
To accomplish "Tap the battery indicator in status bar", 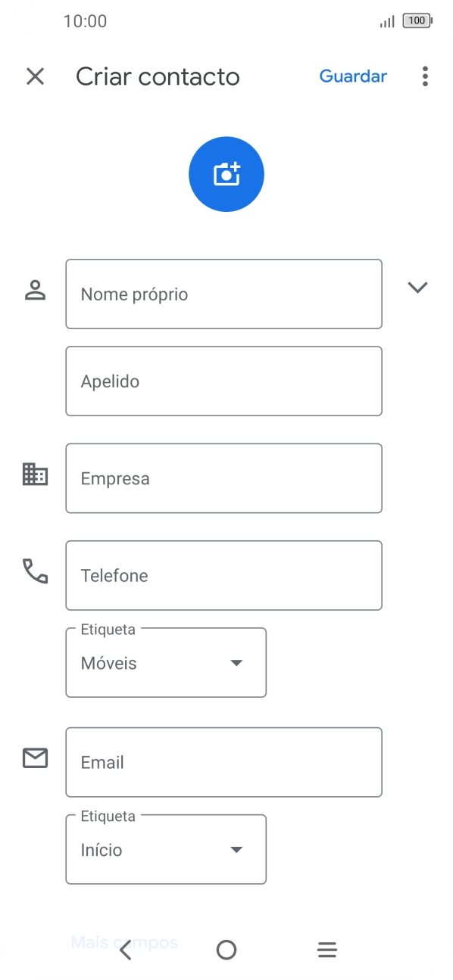I will [x=417, y=20].
